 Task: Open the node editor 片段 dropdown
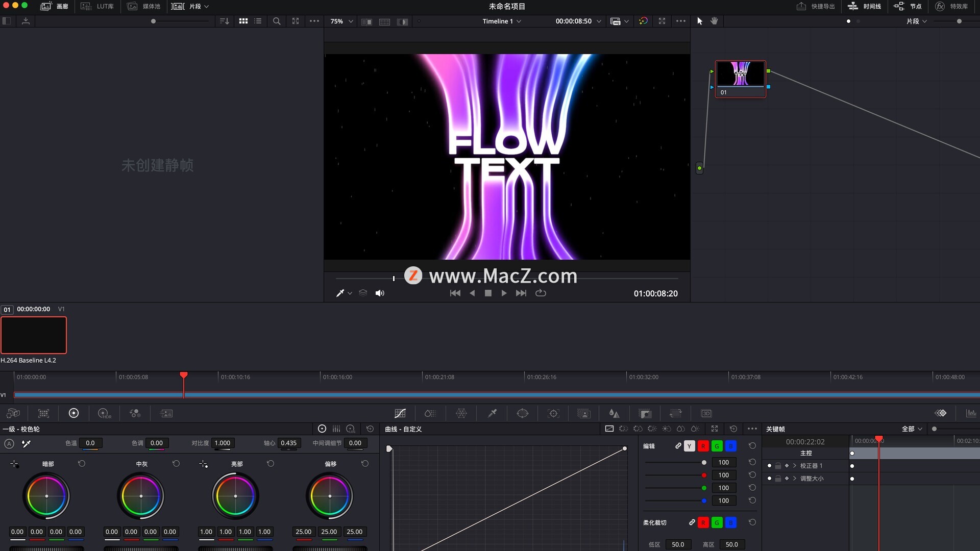(917, 21)
